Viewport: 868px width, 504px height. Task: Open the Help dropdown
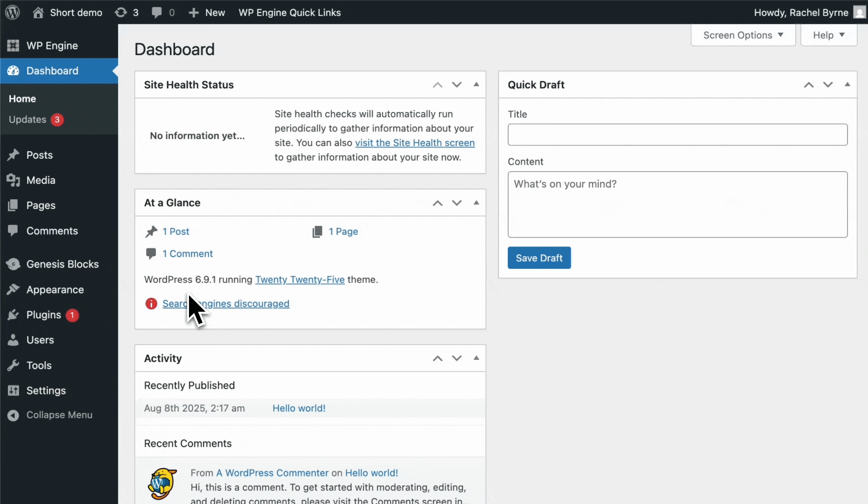tap(829, 35)
